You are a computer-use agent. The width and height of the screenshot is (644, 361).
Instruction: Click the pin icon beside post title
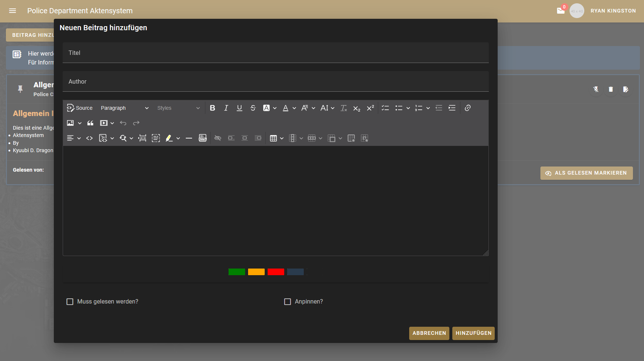click(x=20, y=89)
